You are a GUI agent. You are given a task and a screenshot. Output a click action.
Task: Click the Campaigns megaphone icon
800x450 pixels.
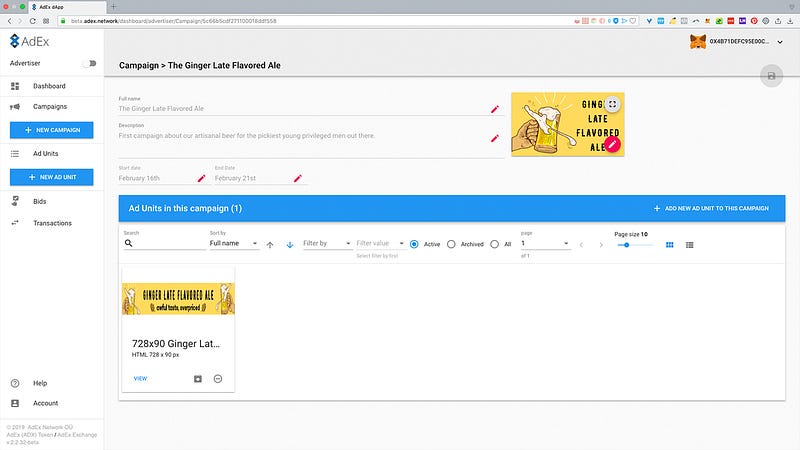point(15,107)
